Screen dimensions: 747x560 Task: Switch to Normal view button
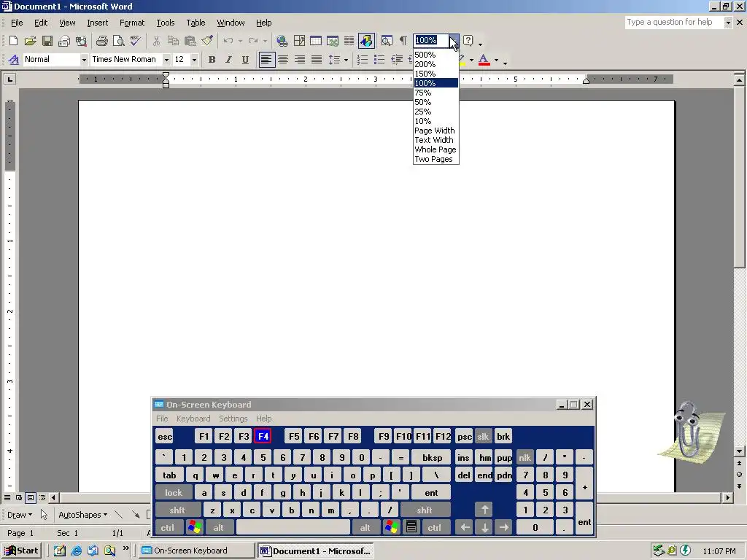7,497
